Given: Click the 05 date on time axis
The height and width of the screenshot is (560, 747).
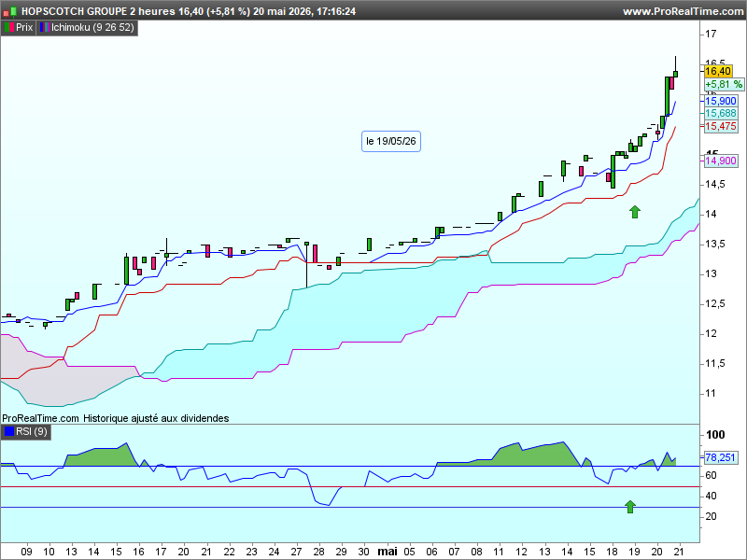Looking at the screenshot, I should pyautogui.click(x=409, y=552).
